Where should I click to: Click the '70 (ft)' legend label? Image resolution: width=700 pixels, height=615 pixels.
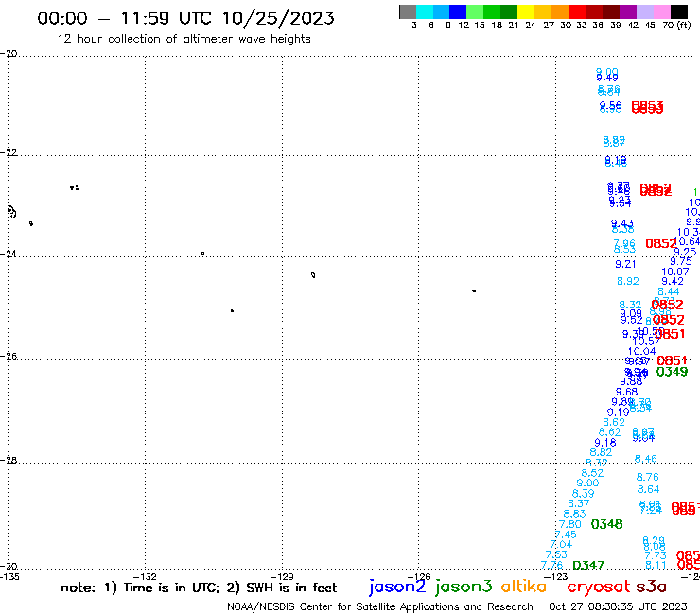[x=676, y=26]
